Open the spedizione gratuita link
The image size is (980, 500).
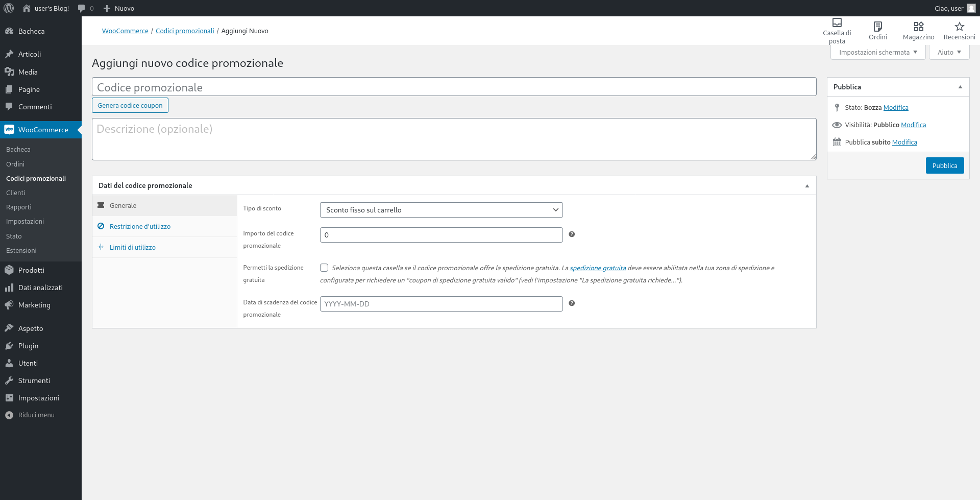point(598,268)
